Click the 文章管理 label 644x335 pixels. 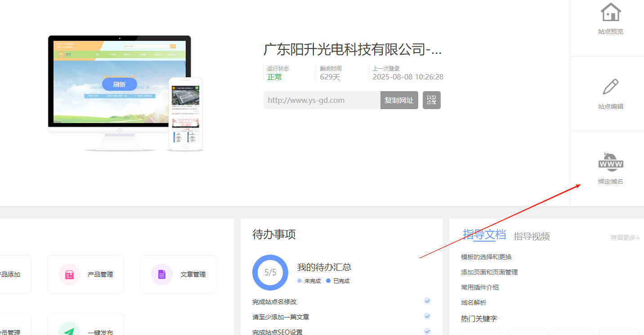click(x=193, y=274)
